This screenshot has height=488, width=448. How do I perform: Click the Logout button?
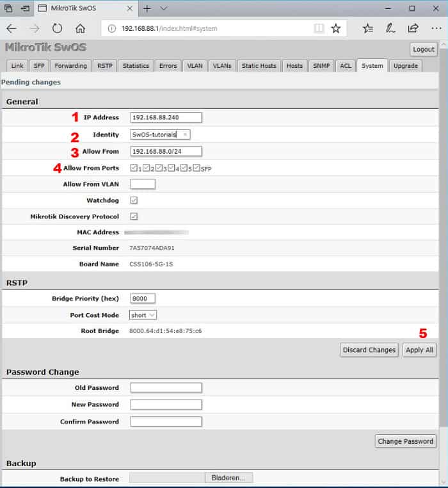[x=424, y=49]
